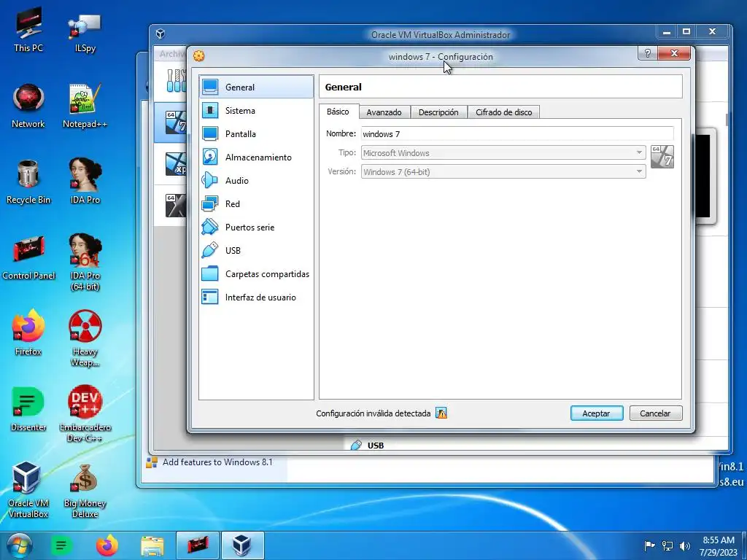Open Embarcadero Dev-C++ desktop shortcut
747x560 pixels.
coord(85,413)
